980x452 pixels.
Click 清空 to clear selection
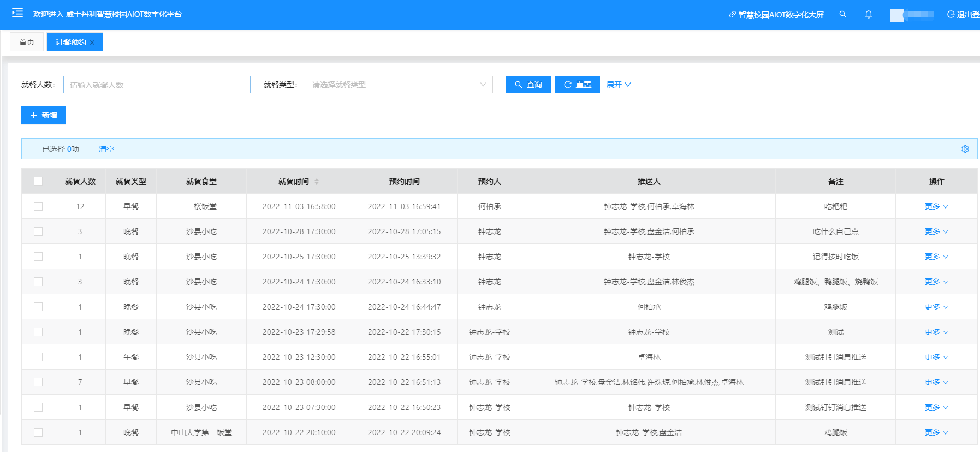click(x=106, y=149)
